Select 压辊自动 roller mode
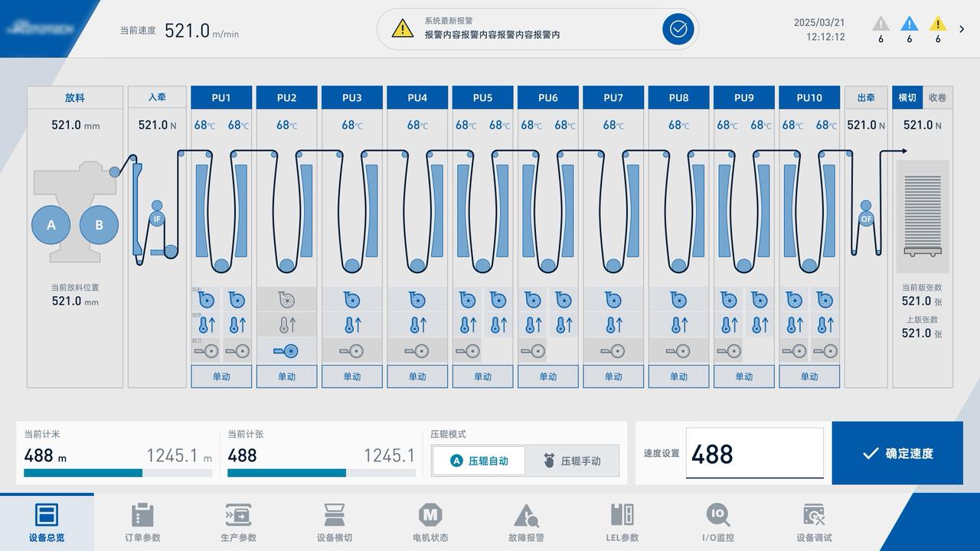980x551 pixels. point(479,461)
